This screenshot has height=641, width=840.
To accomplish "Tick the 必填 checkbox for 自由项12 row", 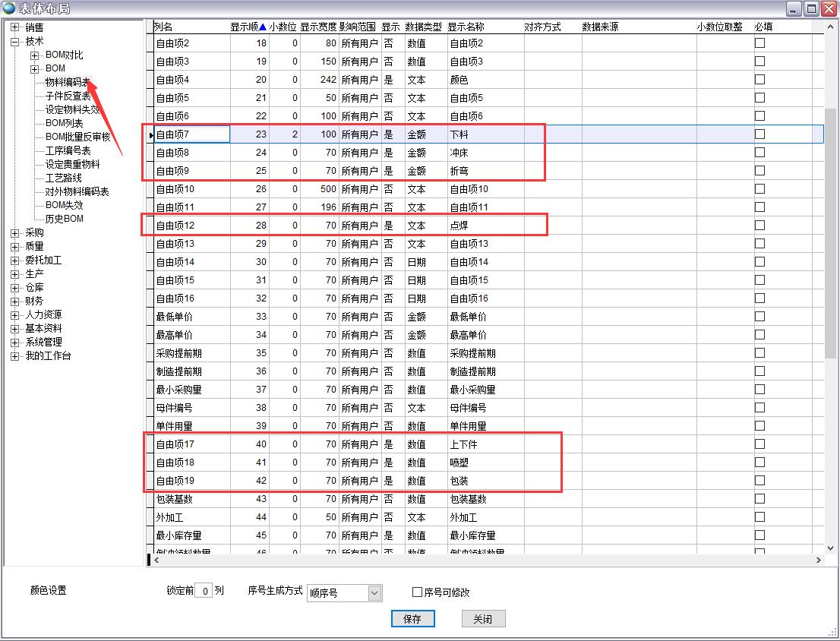I will tap(759, 226).
